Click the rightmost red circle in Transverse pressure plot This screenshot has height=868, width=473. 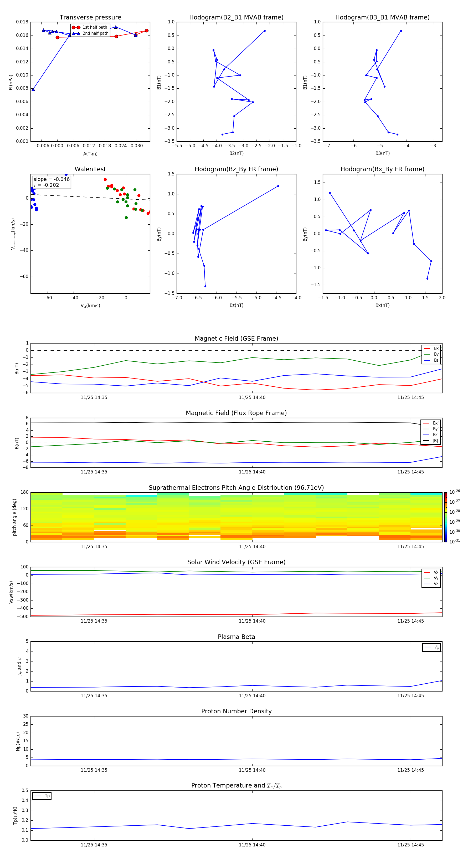coord(146,31)
